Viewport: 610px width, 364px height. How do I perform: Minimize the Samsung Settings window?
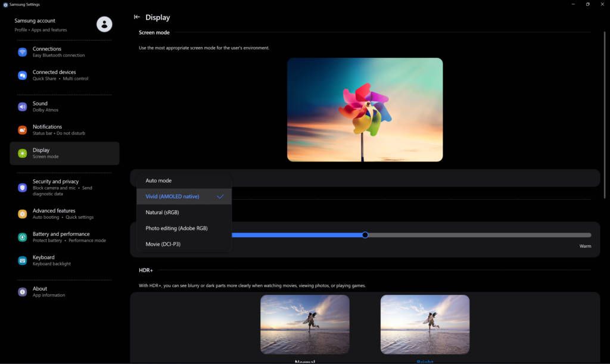pyautogui.click(x=573, y=4)
